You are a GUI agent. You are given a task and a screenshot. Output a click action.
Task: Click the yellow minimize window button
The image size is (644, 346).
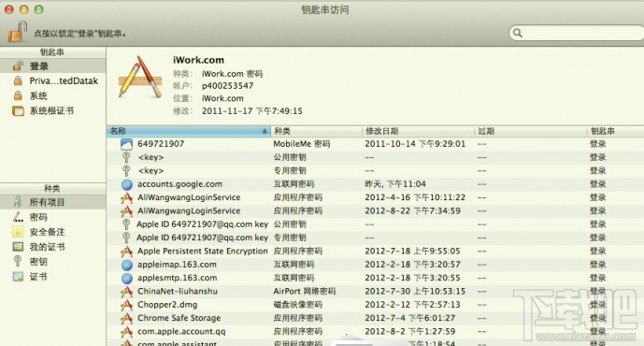coord(24,9)
